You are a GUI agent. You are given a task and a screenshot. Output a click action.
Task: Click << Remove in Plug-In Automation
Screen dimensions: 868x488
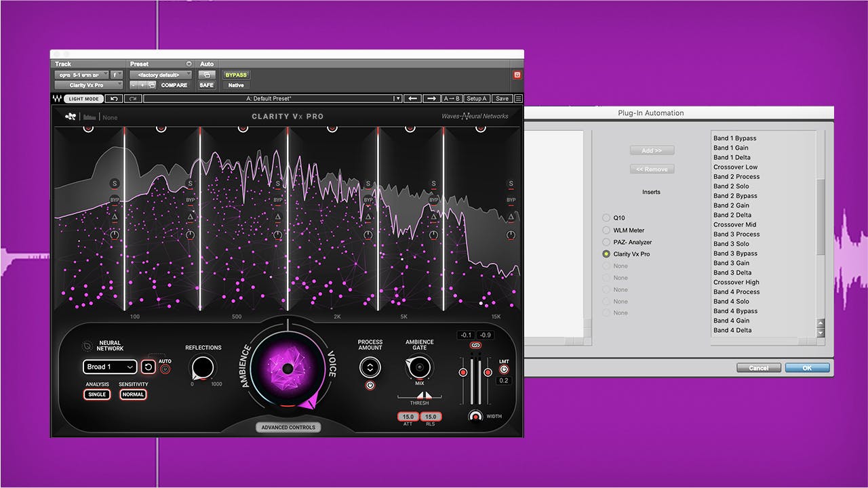(652, 169)
